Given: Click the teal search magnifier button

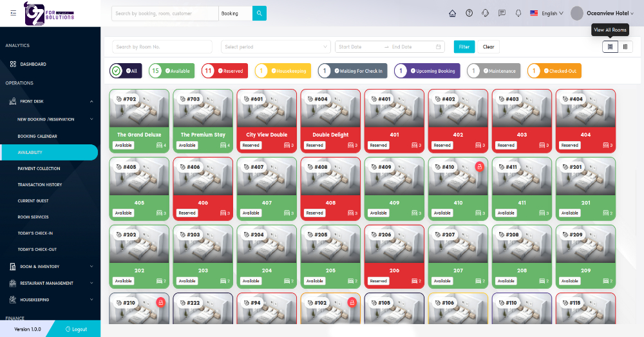Looking at the screenshot, I should click(x=259, y=13).
